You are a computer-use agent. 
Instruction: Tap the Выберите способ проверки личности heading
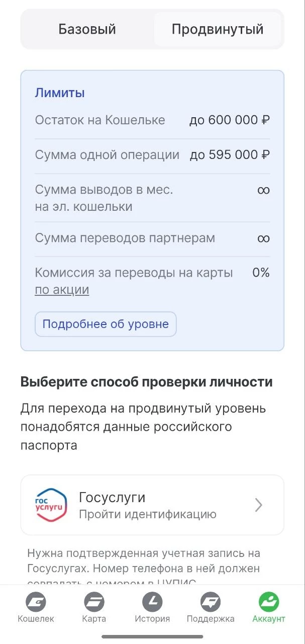146,382
